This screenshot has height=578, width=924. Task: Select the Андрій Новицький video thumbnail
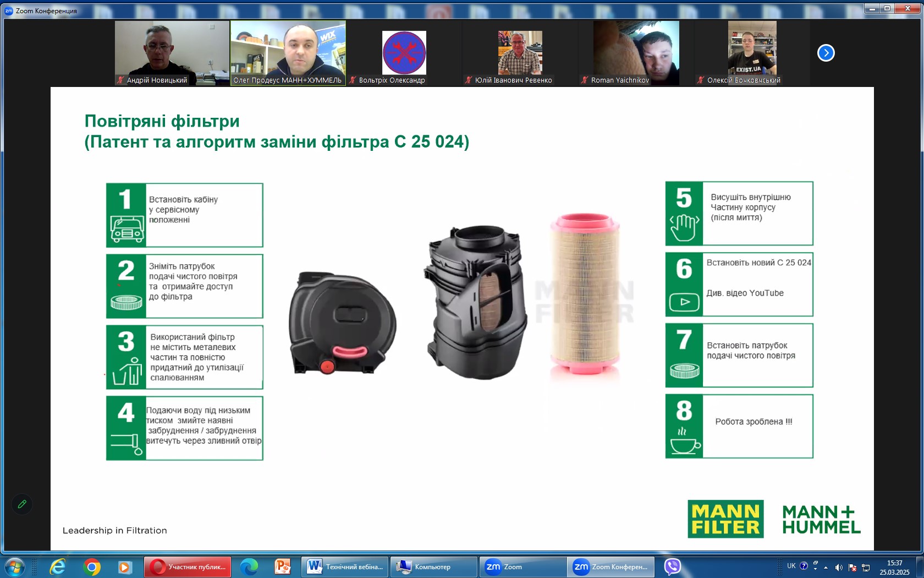coord(172,53)
